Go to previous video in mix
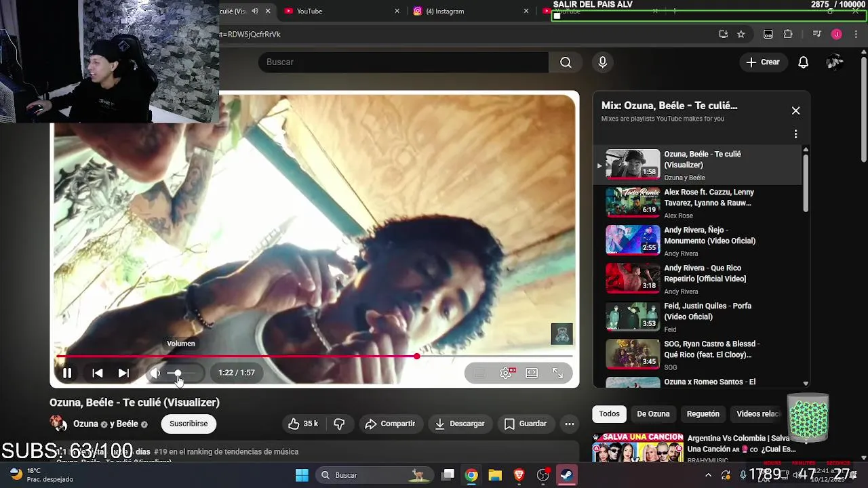868x488 pixels. [98, 373]
